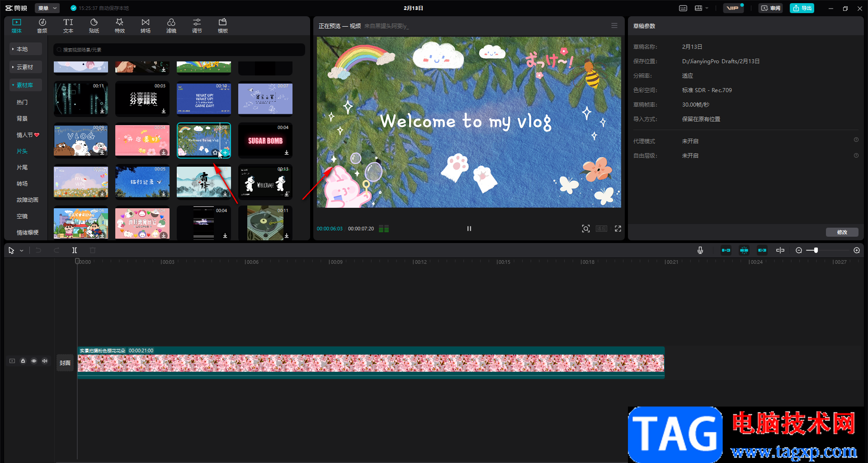The height and width of the screenshot is (463, 868).
Task: Click the 审阅 review button
Action: [x=771, y=8]
